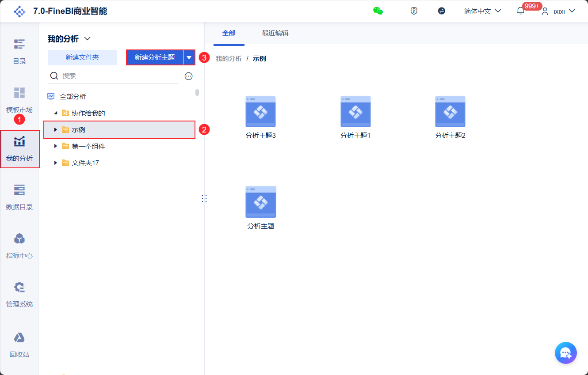Expand the 第一个组件 folder arrow

(56, 146)
